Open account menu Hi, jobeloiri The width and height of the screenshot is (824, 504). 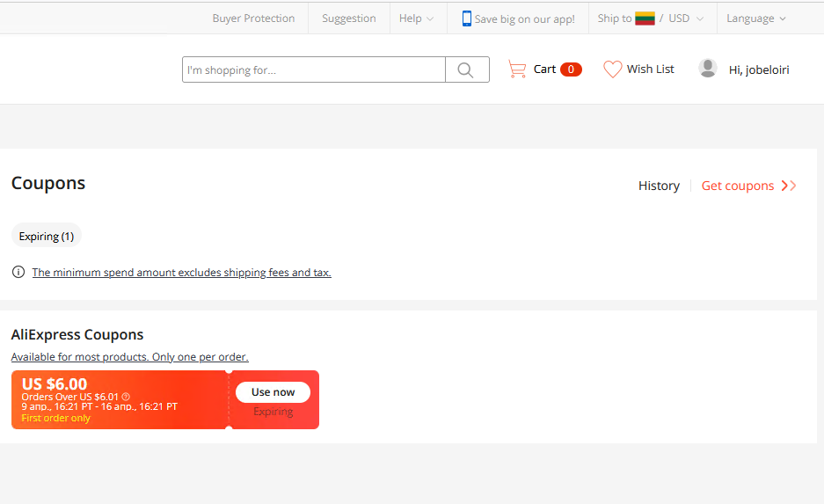[759, 69]
